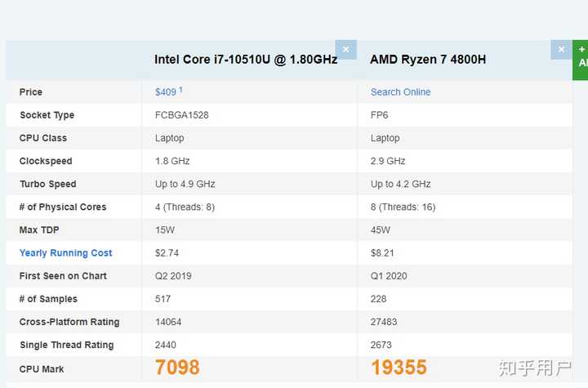588x388 pixels.
Task: Click the Socket Type row label
Action: click(47, 115)
